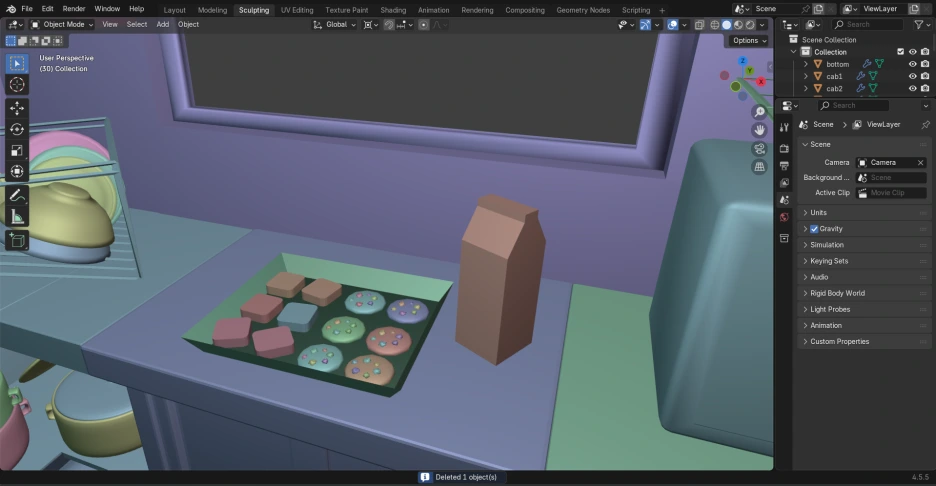Open the outliner filter dropdown
936x486 pixels.
pyautogui.click(x=922, y=24)
